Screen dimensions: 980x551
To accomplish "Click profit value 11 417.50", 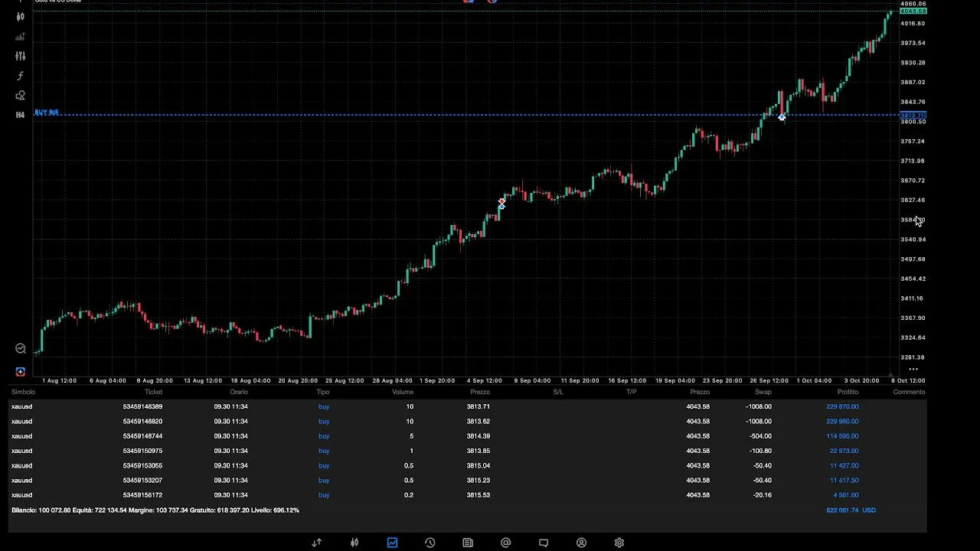I will 844,480.
